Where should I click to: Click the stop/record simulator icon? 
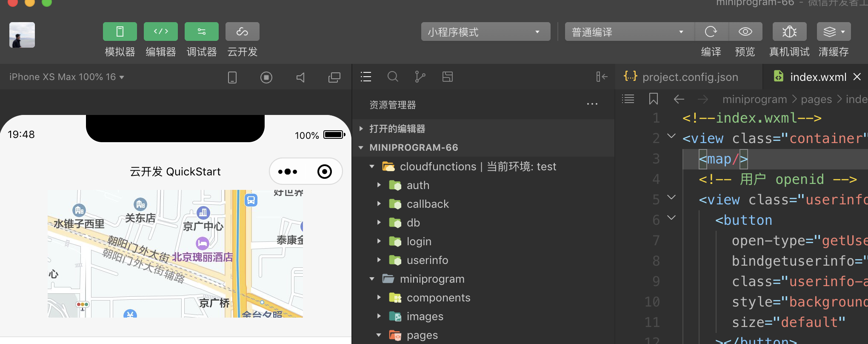[266, 77]
